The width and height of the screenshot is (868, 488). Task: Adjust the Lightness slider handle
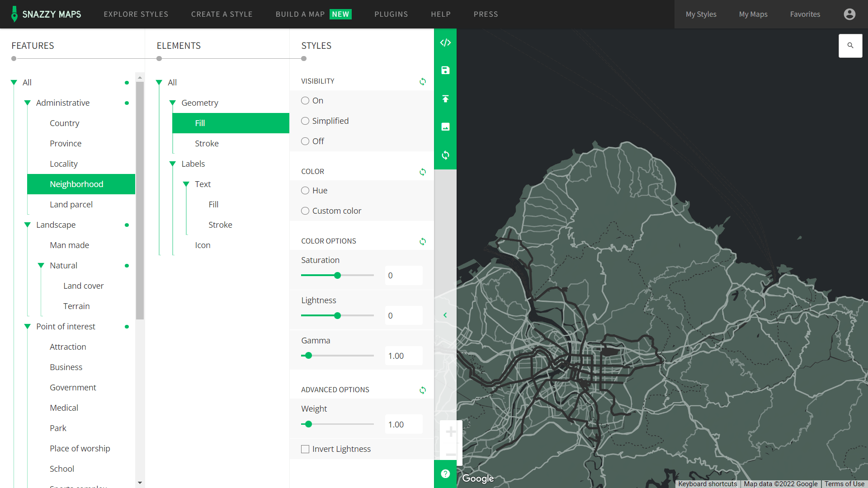pyautogui.click(x=337, y=315)
